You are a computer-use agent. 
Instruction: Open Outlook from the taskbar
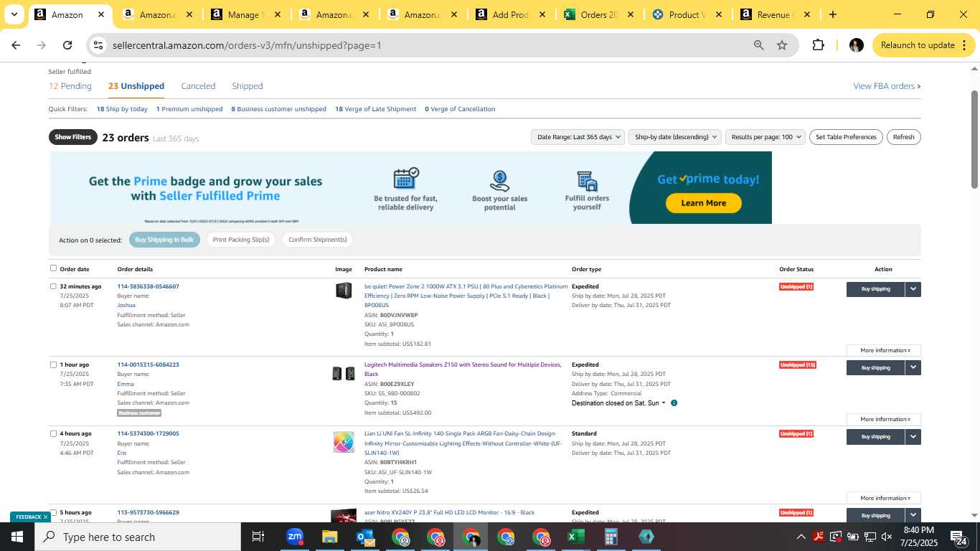pyautogui.click(x=364, y=537)
